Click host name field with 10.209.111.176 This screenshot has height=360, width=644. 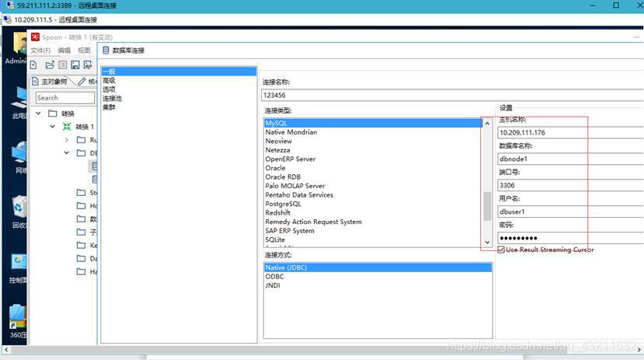[x=570, y=132]
